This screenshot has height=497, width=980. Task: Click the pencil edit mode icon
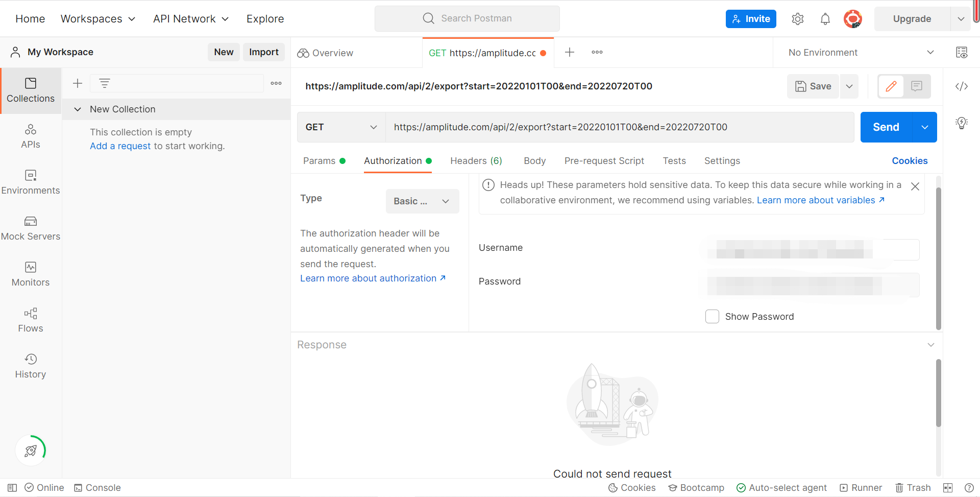click(891, 86)
